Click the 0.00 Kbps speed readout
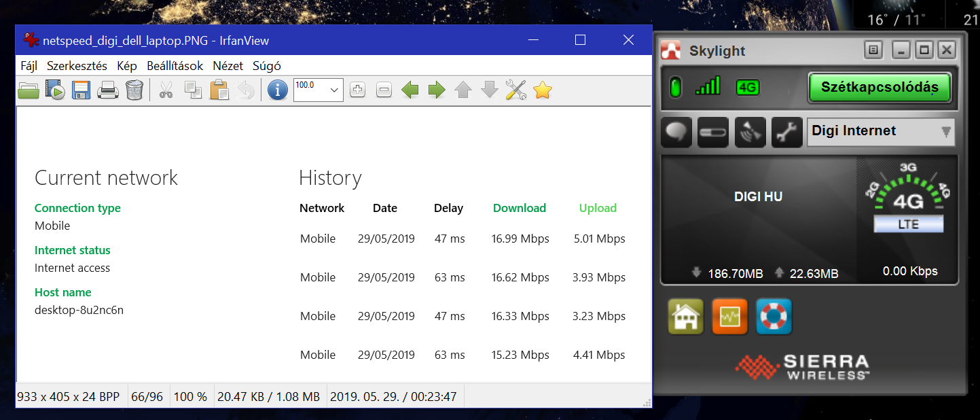 910,271
